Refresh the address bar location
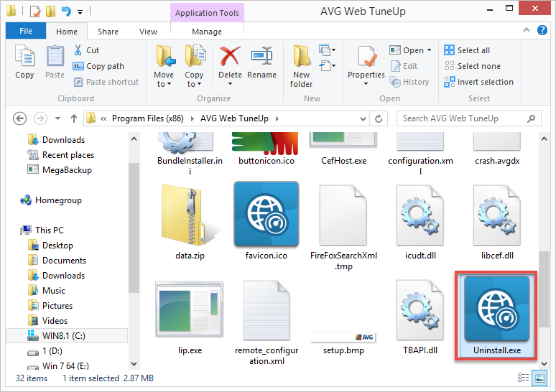 (379, 118)
